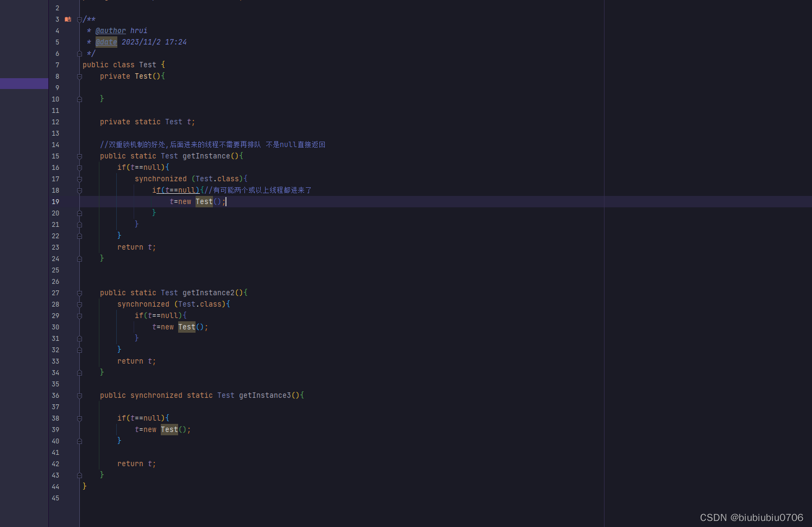
Task: Click Test.class on line 28
Action: [x=200, y=304]
